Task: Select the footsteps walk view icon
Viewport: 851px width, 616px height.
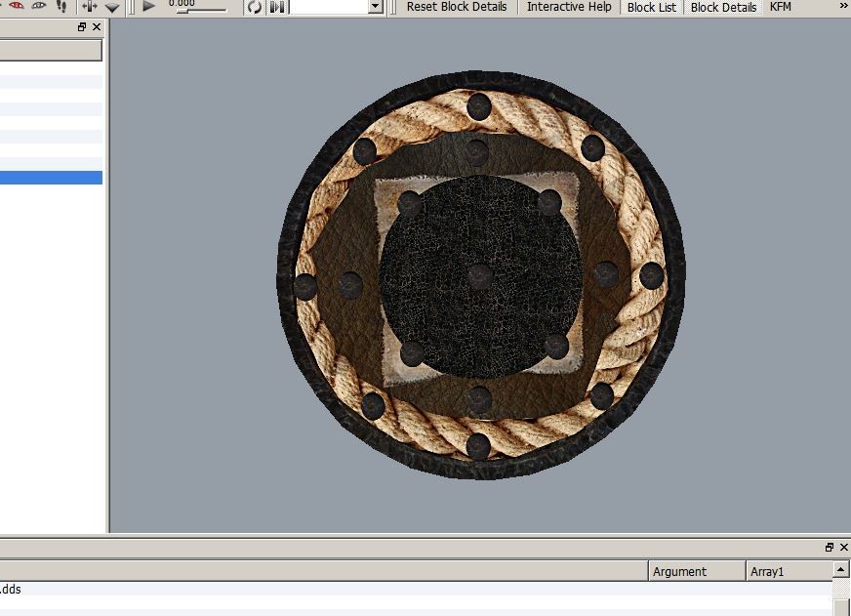Action: [x=62, y=6]
